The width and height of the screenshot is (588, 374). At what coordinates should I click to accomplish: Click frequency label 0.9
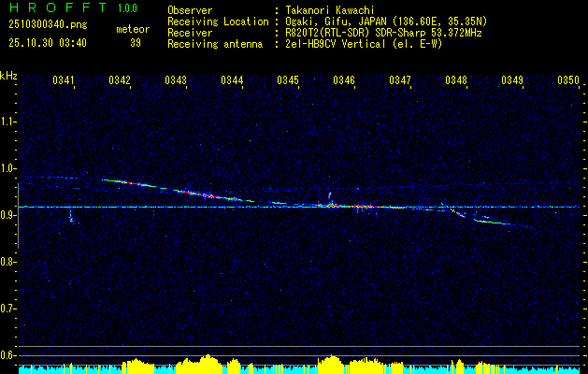[x=7, y=215]
